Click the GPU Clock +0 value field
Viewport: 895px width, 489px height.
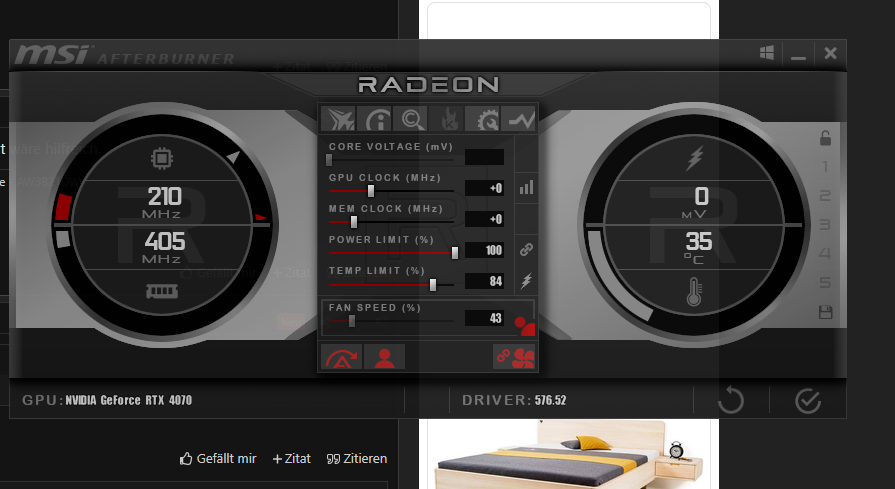pyautogui.click(x=484, y=188)
